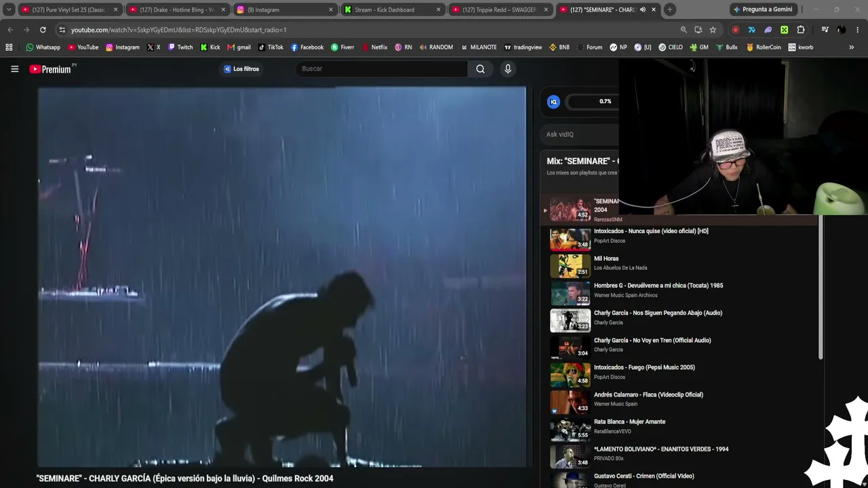Toggle the Los filtros chip
Viewport: 868px width, 488px height.
pos(241,68)
